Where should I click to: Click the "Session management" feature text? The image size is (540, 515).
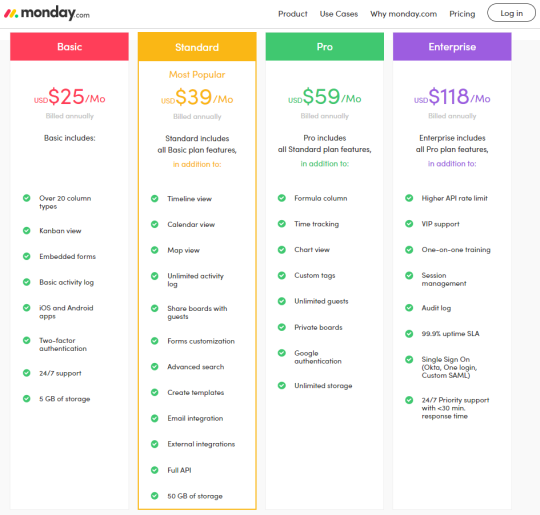tap(444, 279)
